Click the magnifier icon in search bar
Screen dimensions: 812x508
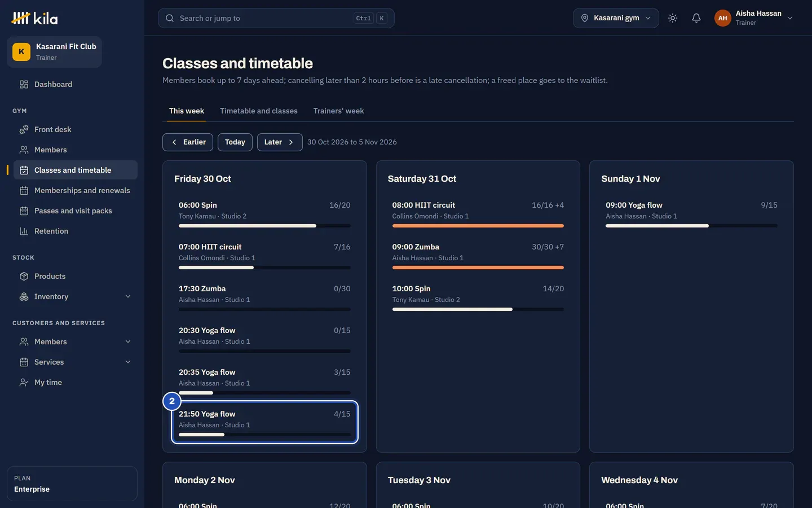(170, 18)
